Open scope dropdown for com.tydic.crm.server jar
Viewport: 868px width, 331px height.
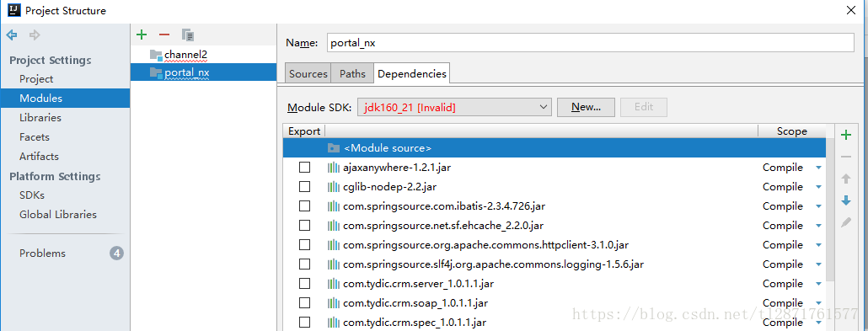tap(819, 284)
